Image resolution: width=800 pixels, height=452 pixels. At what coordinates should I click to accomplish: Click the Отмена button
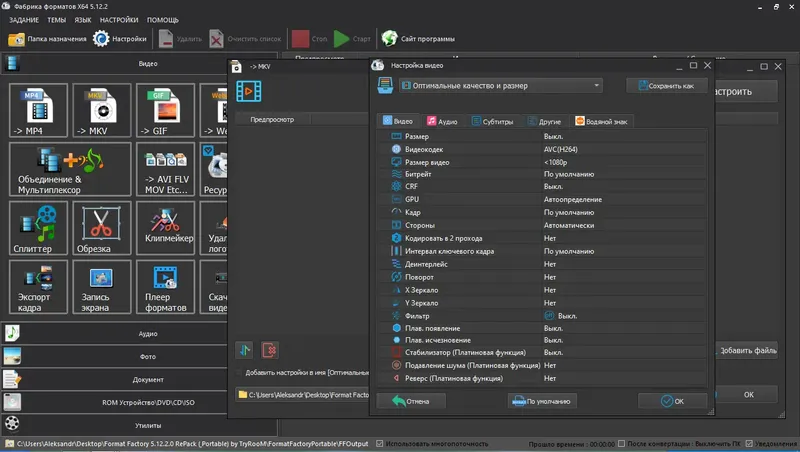pos(411,401)
